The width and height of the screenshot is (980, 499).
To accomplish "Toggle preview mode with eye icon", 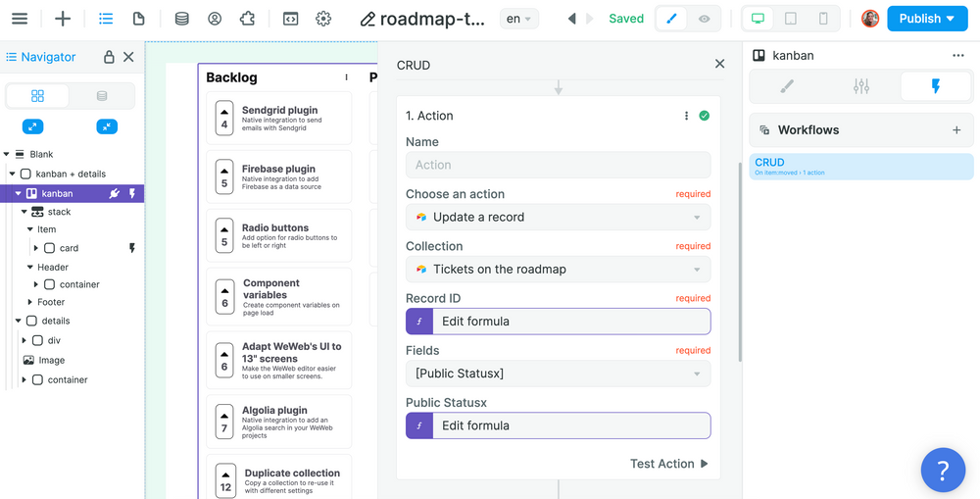I will click(704, 19).
